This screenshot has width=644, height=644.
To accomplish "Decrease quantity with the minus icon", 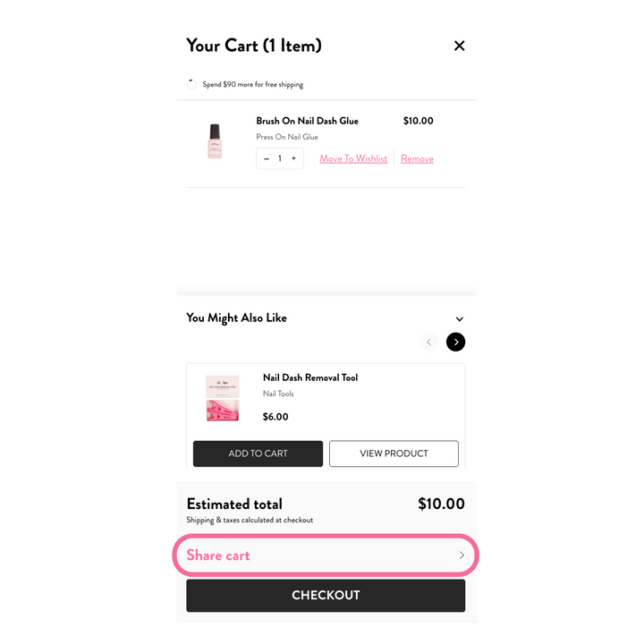I will [x=267, y=158].
